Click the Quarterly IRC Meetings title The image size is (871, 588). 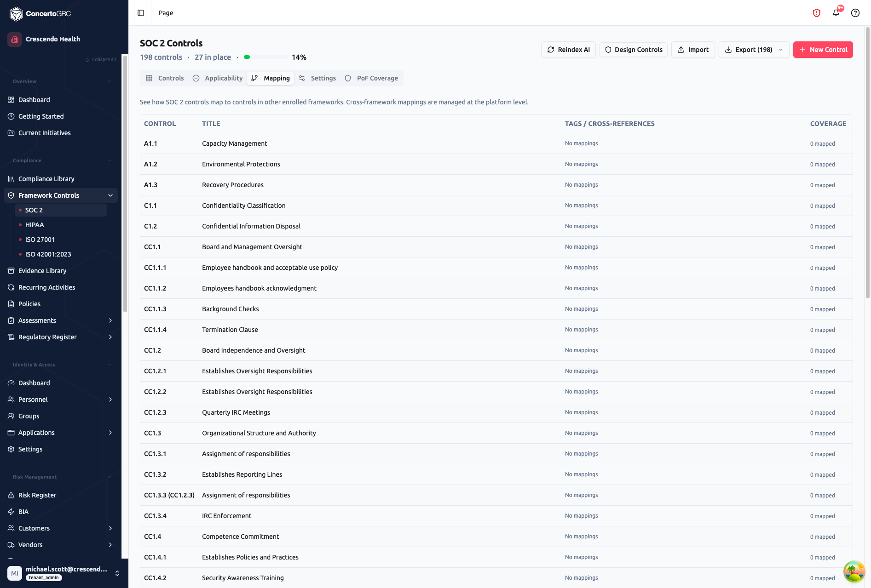236,412
